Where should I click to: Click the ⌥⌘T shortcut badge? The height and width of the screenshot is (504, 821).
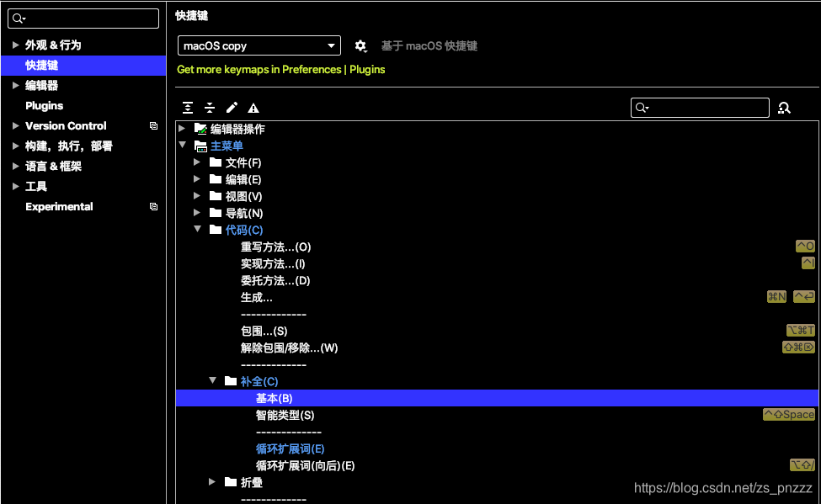tap(801, 330)
